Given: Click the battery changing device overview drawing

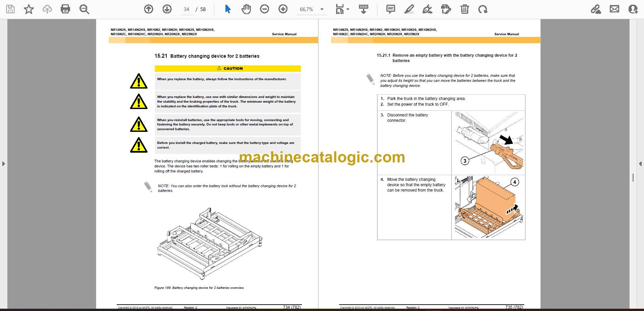Looking at the screenshot, I should coord(210,243).
